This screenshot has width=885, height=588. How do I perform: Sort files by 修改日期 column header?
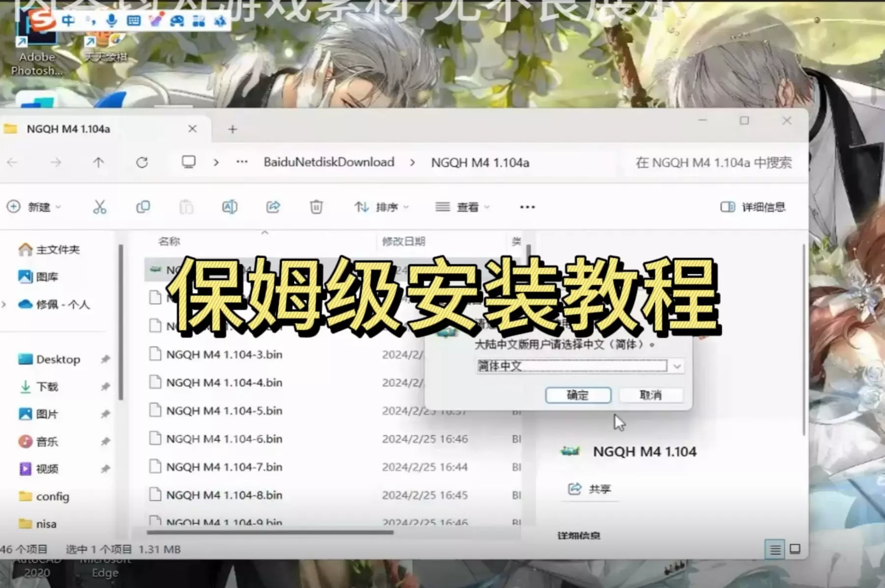(404, 241)
